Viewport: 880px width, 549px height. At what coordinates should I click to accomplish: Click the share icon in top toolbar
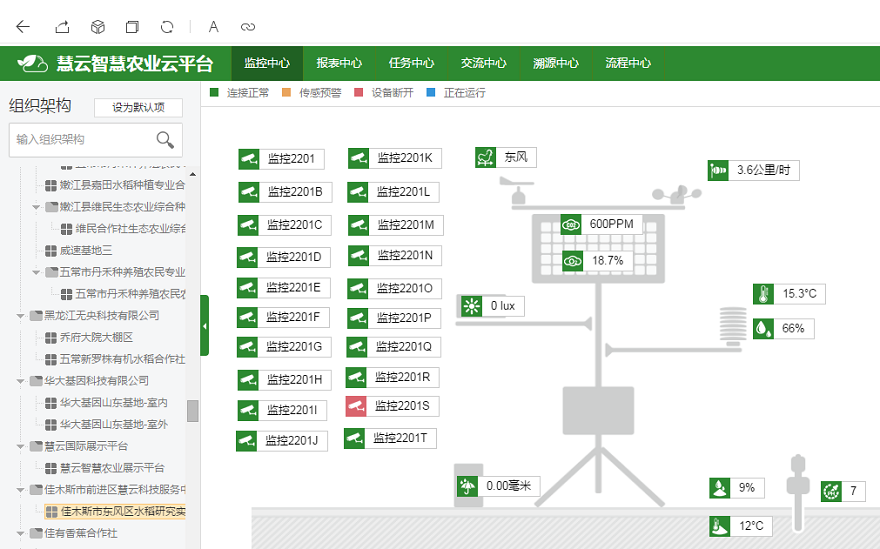(62, 27)
